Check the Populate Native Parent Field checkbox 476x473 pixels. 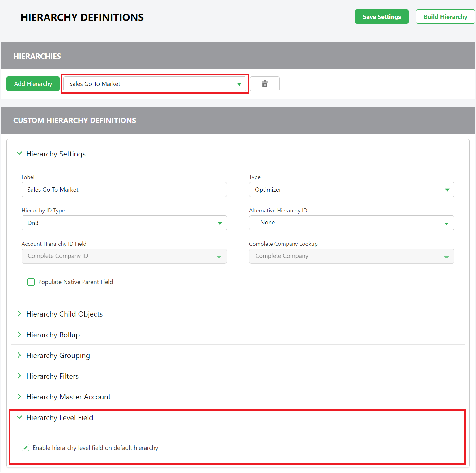click(31, 282)
